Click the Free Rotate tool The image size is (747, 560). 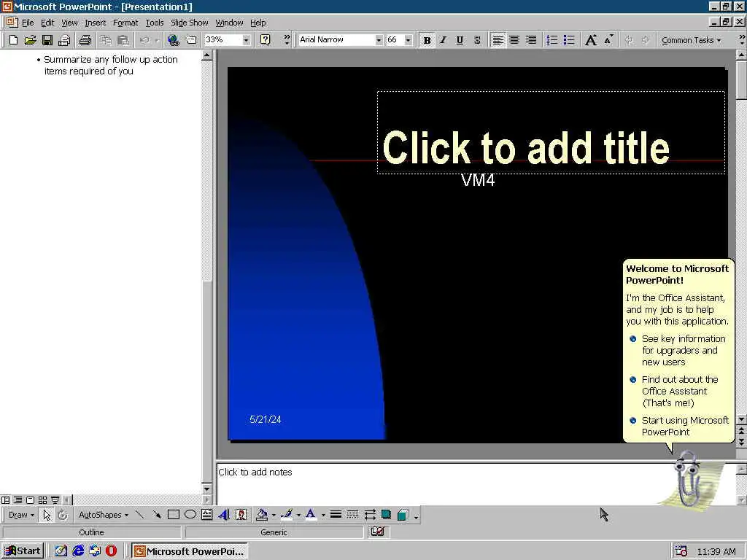point(63,515)
